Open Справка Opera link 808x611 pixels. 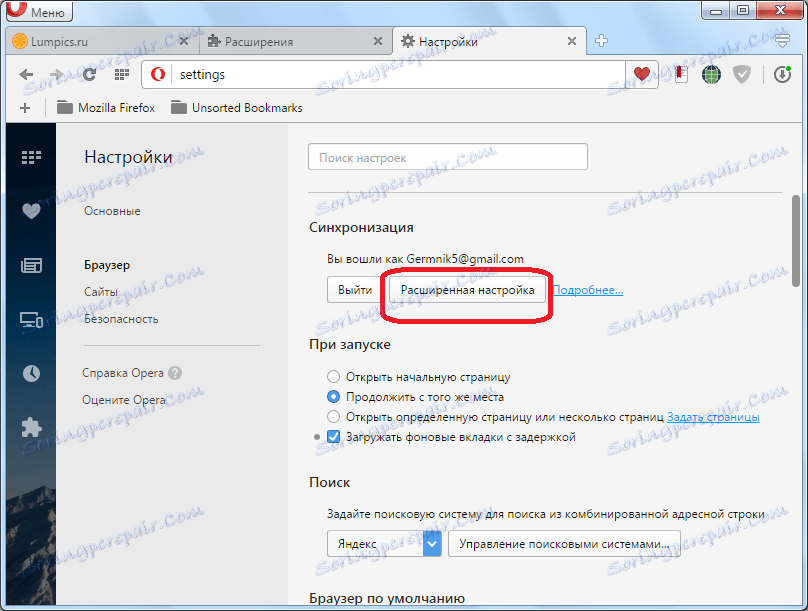click(123, 373)
